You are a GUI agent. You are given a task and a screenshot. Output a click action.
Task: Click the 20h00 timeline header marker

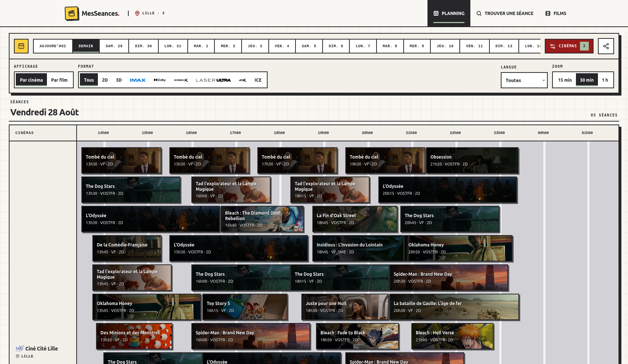(x=367, y=133)
